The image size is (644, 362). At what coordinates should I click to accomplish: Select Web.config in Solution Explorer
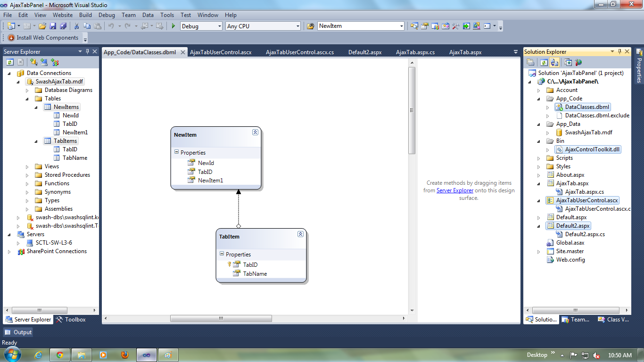point(570,260)
